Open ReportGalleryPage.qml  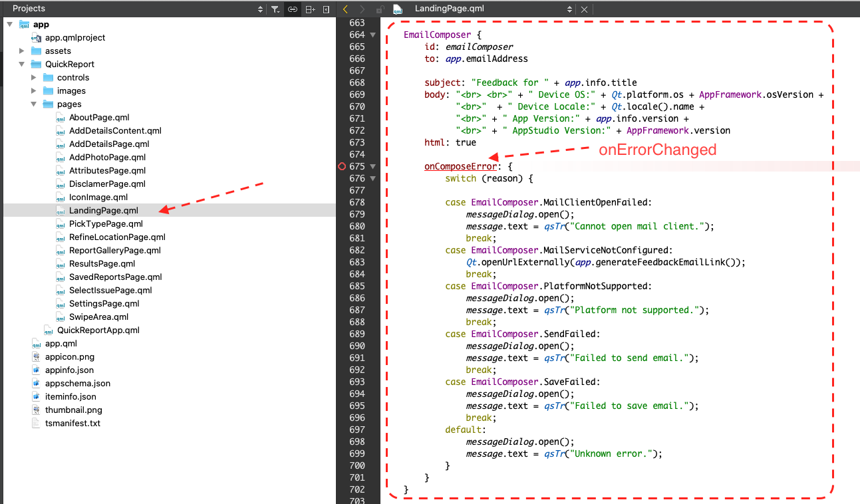click(115, 250)
